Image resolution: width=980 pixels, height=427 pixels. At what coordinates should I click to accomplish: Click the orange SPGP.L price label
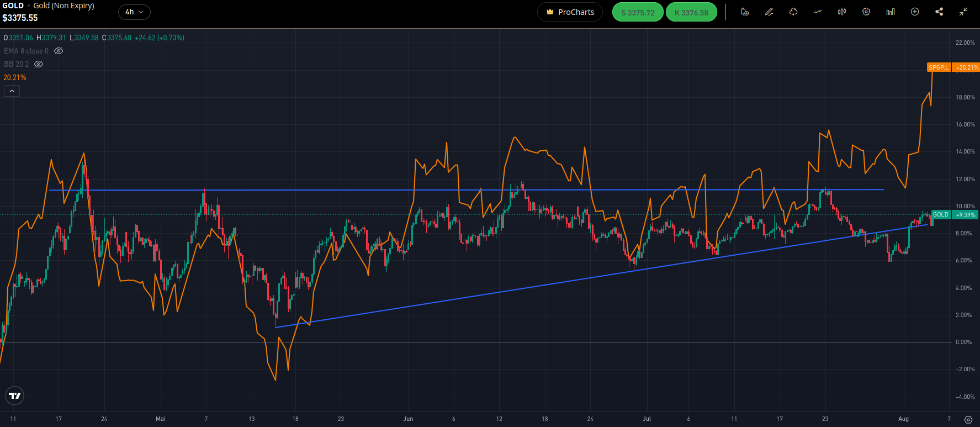click(938, 67)
